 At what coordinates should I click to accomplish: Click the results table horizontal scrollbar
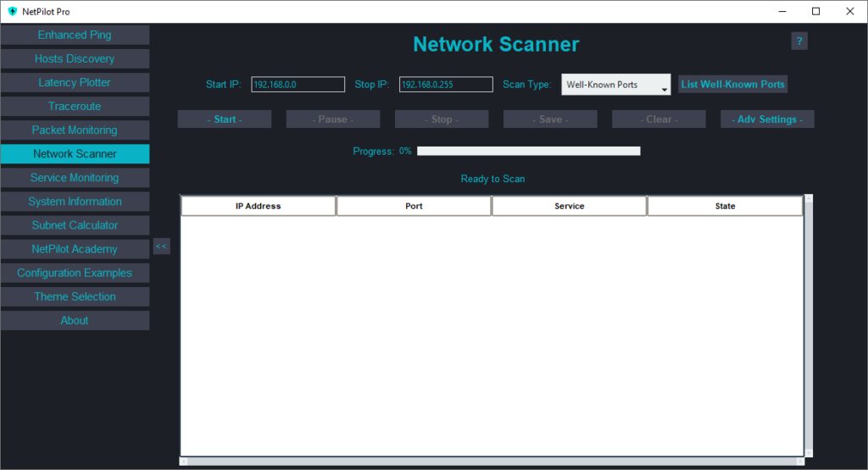(x=492, y=462)
